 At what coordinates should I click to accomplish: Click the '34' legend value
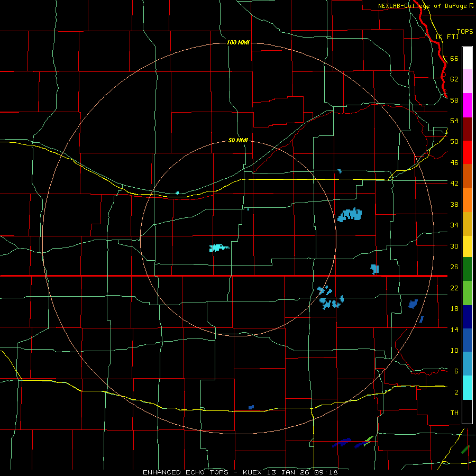[x=454, y=225]
